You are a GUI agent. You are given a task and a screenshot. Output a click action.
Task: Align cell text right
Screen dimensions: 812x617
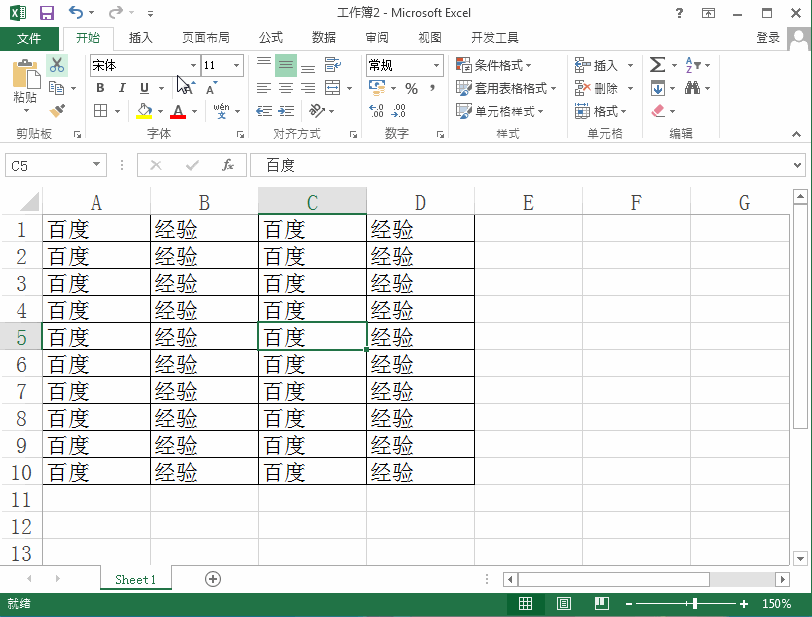(x=308, y=88)
